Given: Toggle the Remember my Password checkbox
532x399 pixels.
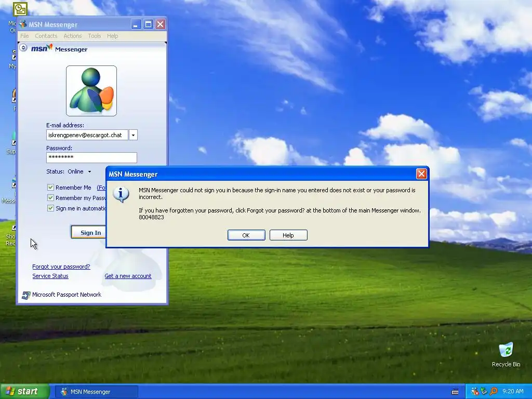Looking at the screenshot, I should 50,198.
